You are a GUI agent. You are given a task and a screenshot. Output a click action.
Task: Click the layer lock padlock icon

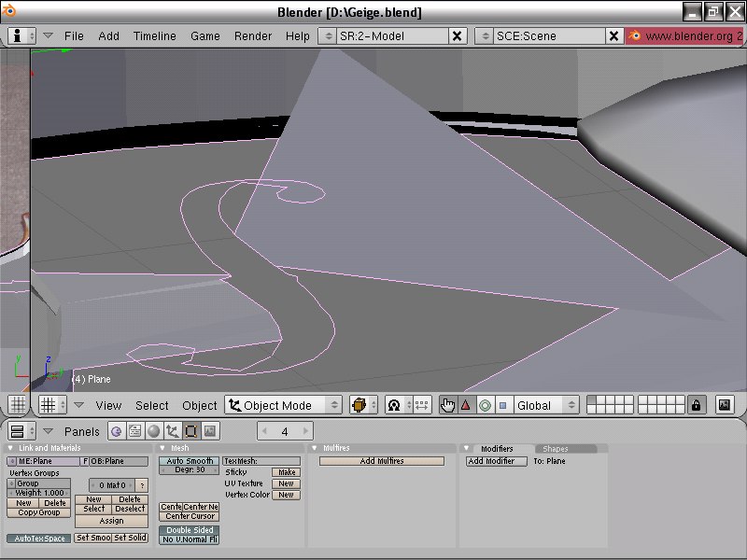696,405
